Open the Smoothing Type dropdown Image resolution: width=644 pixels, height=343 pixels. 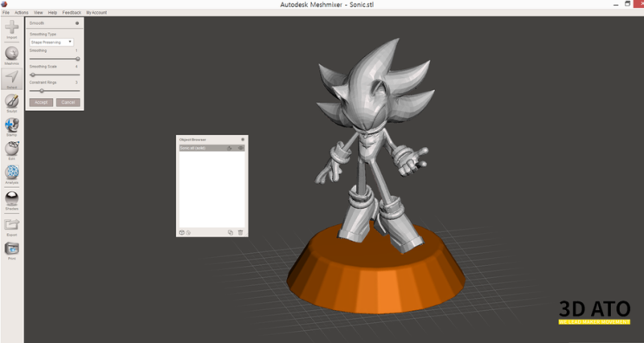pos(51,42)
